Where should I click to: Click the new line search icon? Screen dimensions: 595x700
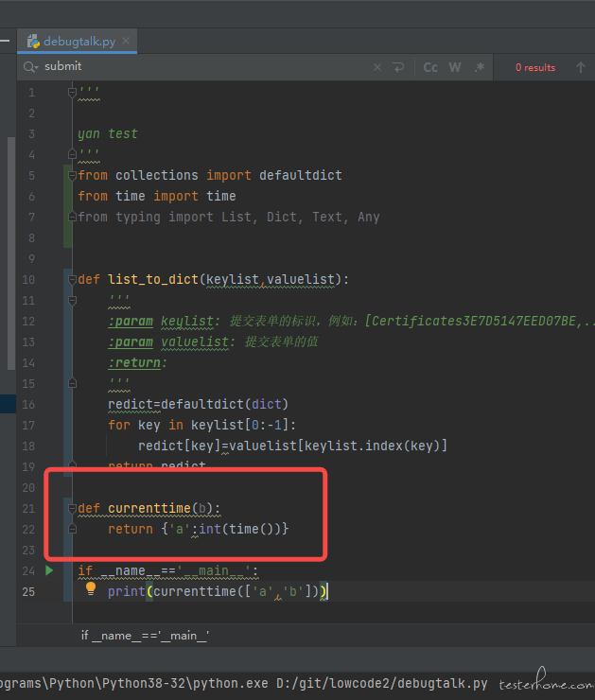coord(398,67)
